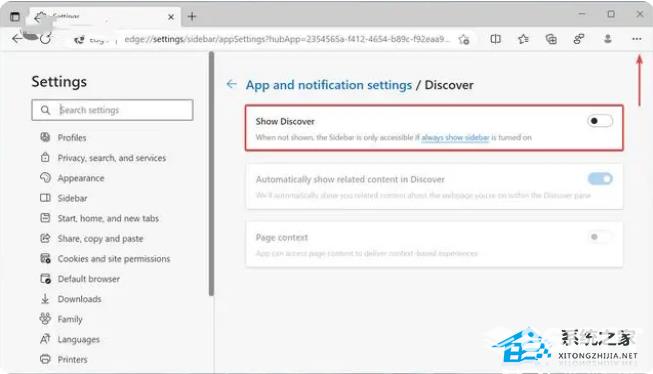Select Cookies and site permissions
Screen dimensions: 653x374
[x=114, y=259]
